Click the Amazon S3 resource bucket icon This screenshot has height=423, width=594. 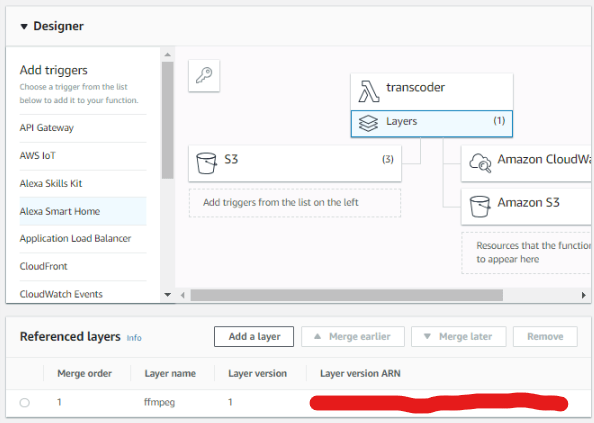click(x=480, y=206)
